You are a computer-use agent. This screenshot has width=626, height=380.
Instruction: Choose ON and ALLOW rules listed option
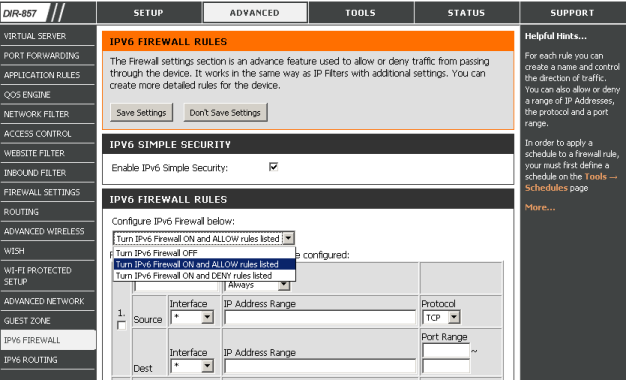[204, 264]
